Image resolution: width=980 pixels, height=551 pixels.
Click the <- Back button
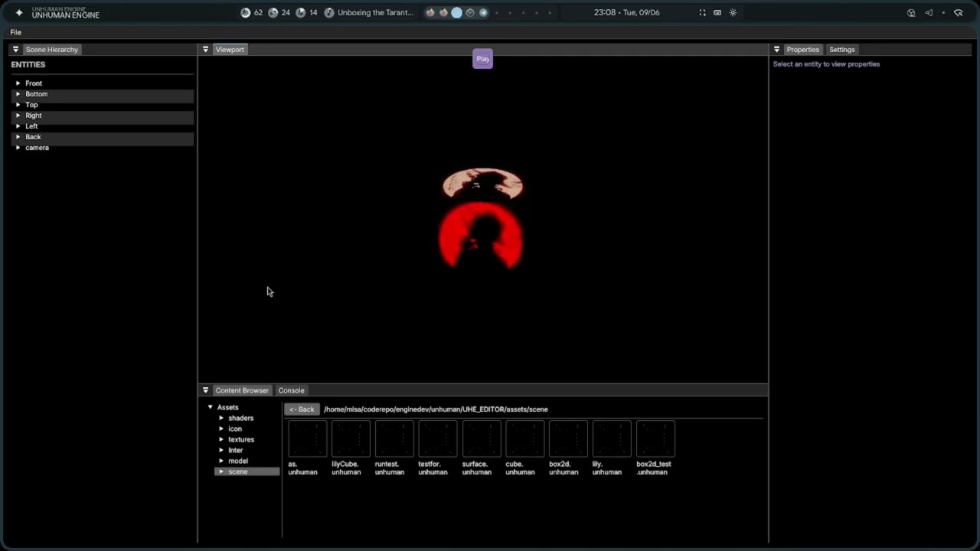click(302, 409)
